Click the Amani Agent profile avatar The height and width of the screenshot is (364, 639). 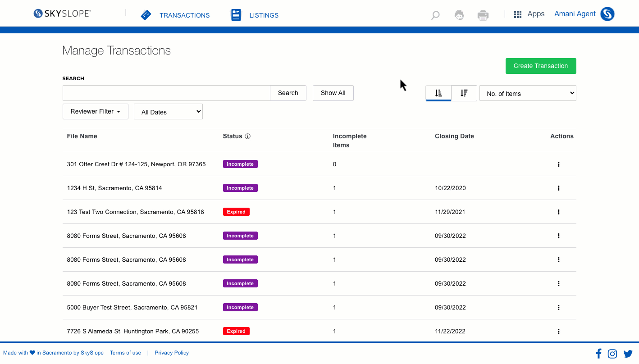tap(607, 14)
